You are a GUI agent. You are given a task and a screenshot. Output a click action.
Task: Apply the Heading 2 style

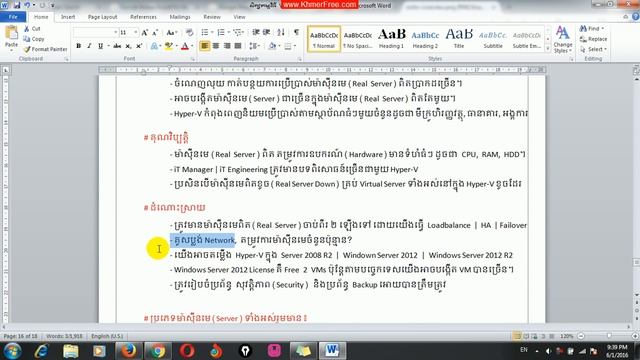(425, 39)
